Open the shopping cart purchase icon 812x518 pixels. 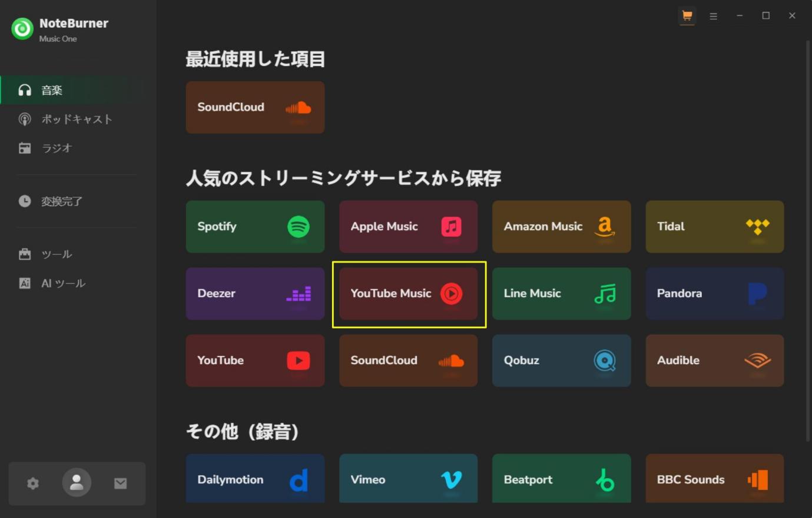pos(687,16)
